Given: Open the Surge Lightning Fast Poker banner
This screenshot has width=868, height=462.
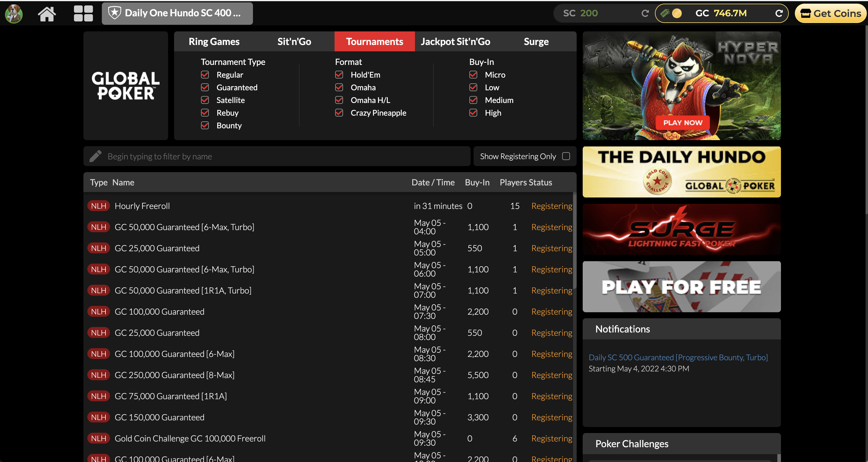Looking at the screenshot, I should point(681,229).
